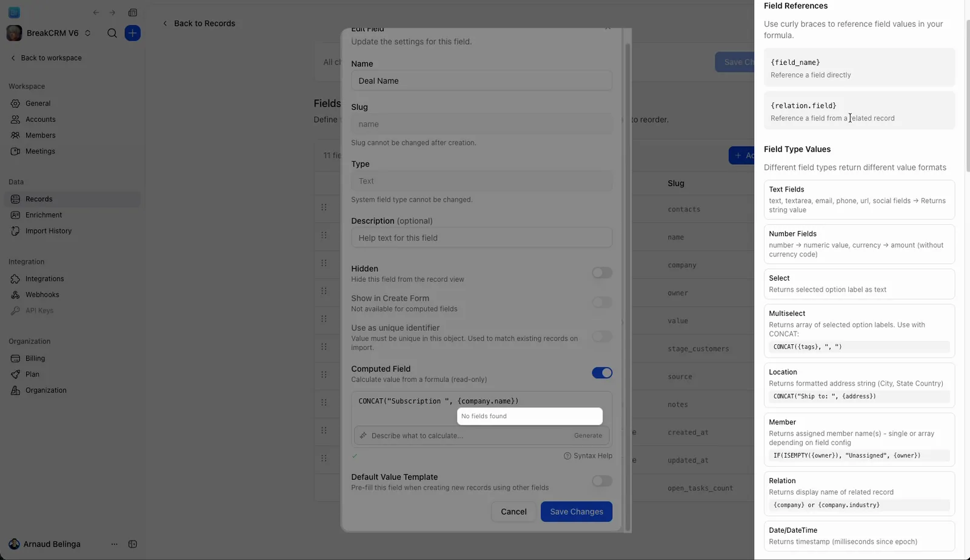Click the {field_name} reference card
This screenshot has height=560, width=970.
pos(859,68)
